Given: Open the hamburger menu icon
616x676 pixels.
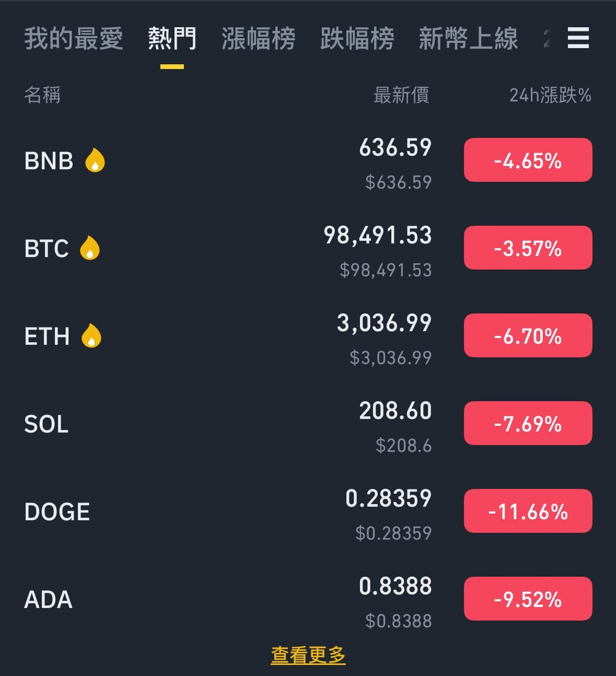Looking at the screenshot, I should (578, 38).
